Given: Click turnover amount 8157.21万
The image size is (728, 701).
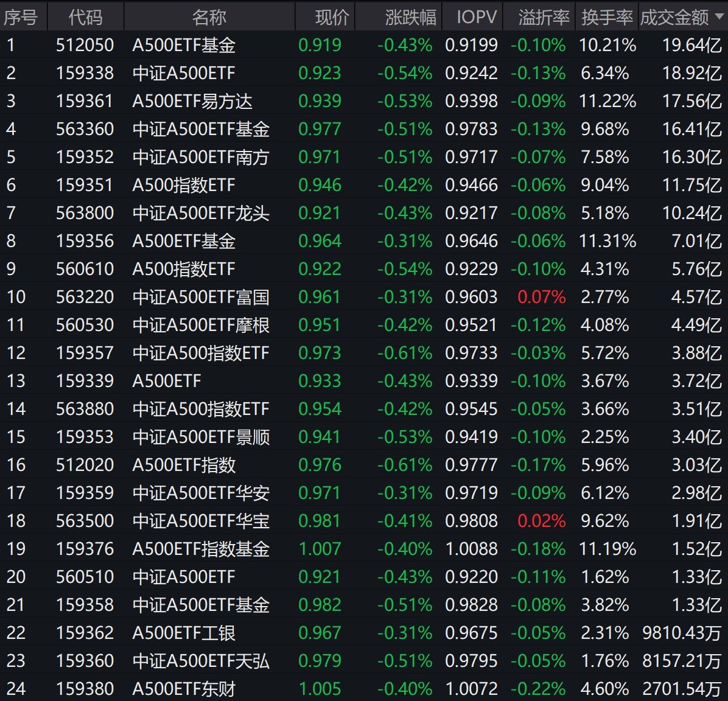Looking at the screenshot, I should click(x=682, y=661).
